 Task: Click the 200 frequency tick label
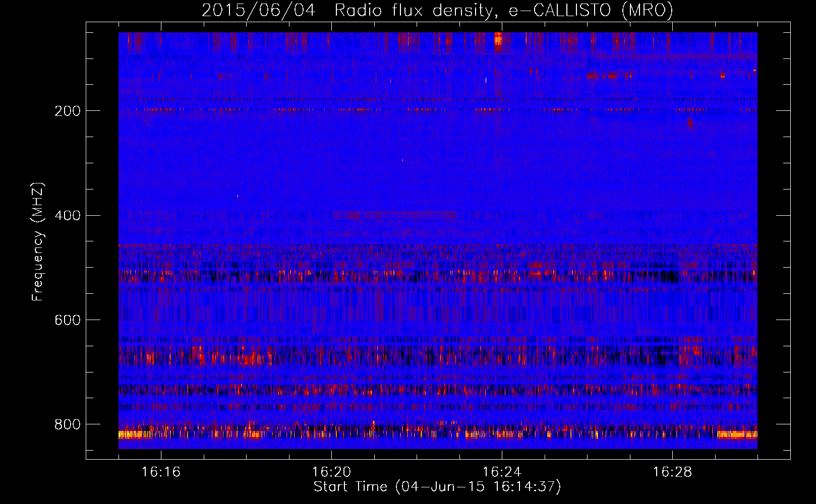68,111
